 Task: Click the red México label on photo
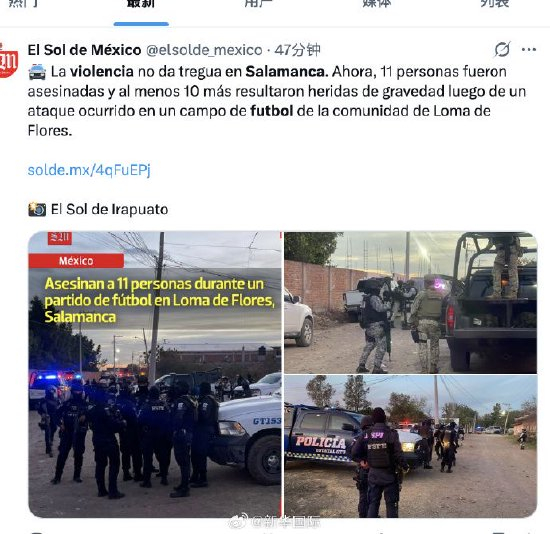[76, 261]
